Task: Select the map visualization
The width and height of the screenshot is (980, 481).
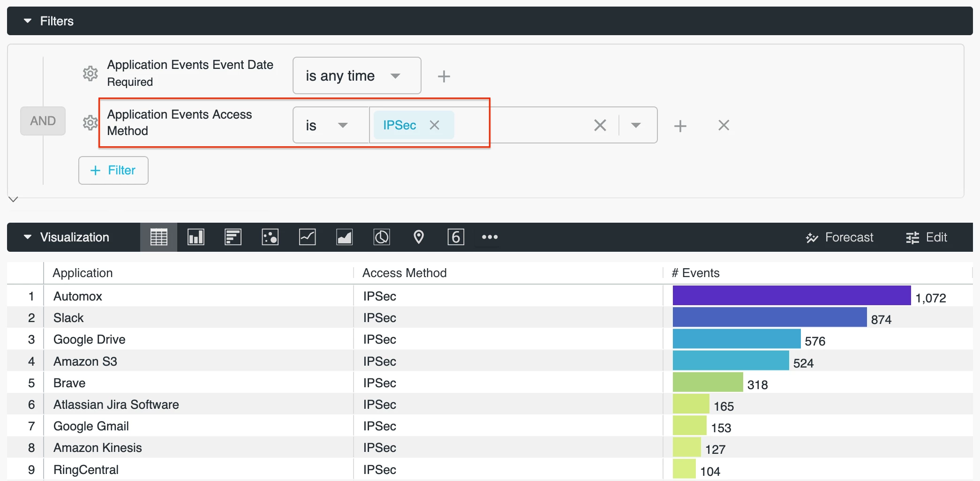Action: [419, 237]
